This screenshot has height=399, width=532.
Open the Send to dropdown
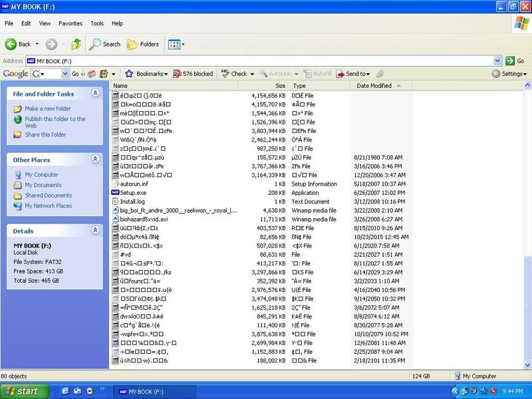point(353,74)
